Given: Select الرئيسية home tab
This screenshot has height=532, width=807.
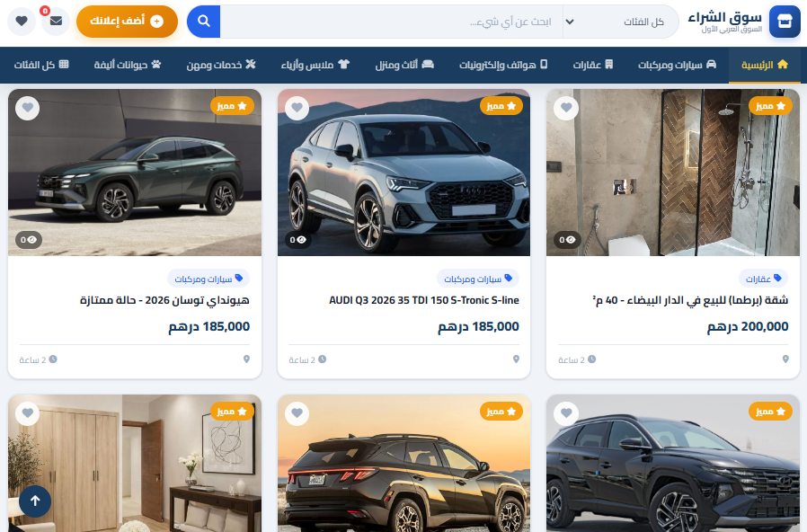Looking at the screenshot, I should click(764, 65).
